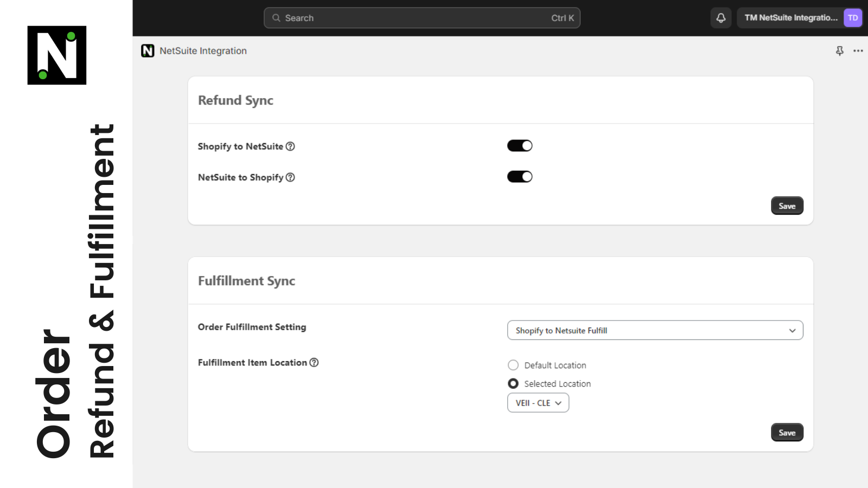
Task: Show help for Fulfillment Item Location
Action: [x=314, y=362]
